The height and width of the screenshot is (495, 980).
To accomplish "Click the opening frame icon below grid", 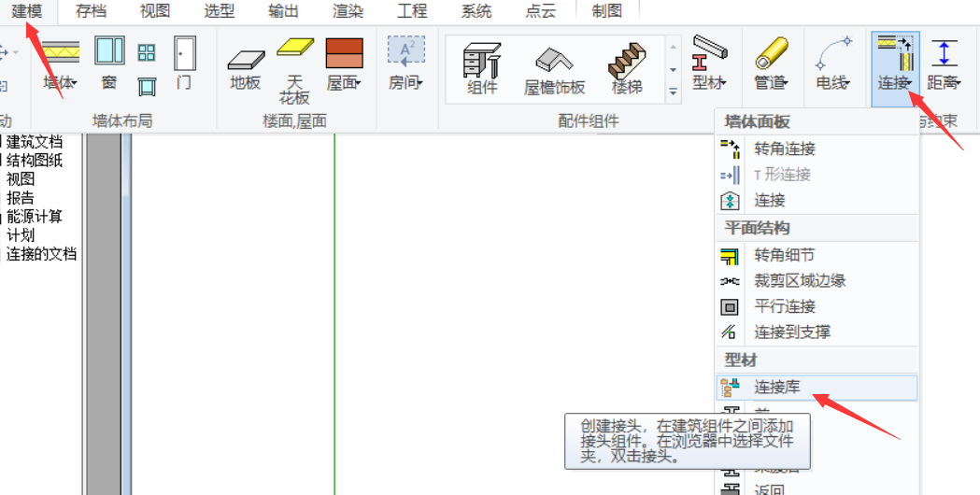I will pyautogui.click(x=147, y=87).
